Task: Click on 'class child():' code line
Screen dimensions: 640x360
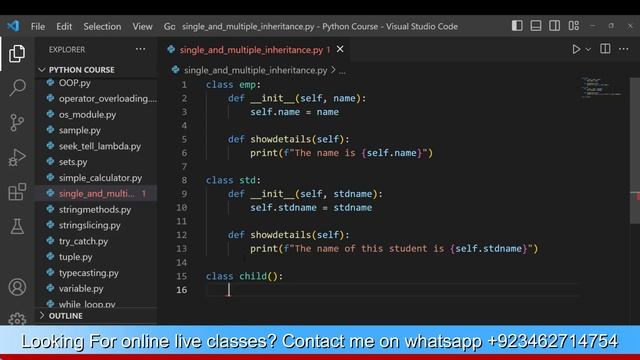Action: pos(244,276)
